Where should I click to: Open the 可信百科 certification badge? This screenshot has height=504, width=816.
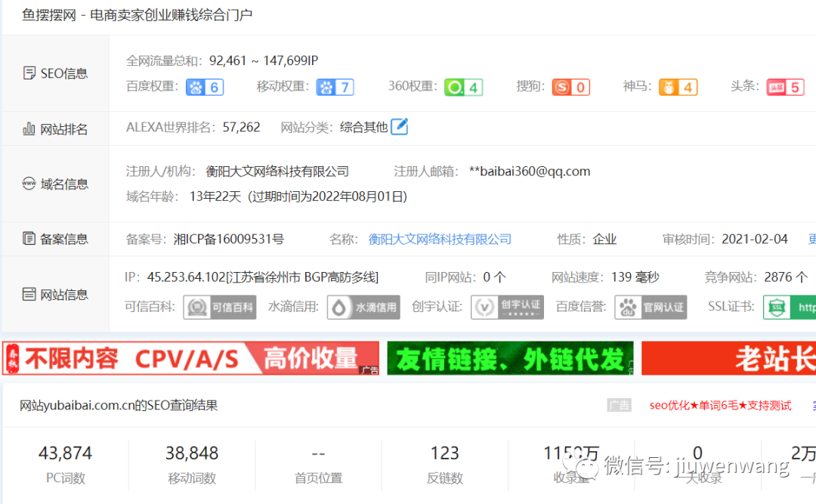coord(220,308)
